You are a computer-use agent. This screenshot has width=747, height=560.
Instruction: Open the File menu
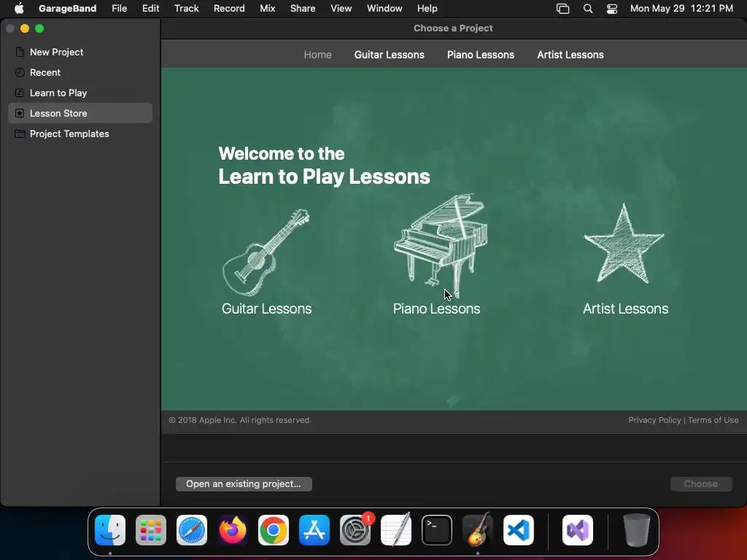point(119,9)
